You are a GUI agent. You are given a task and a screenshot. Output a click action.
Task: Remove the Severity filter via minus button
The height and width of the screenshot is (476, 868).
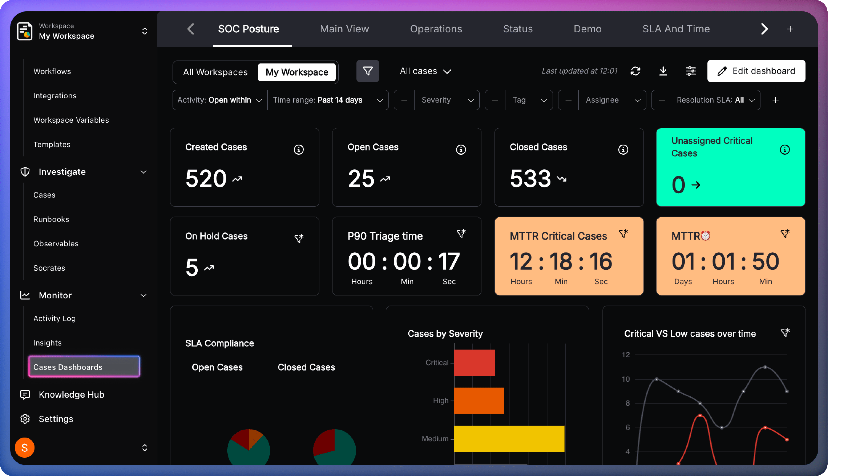[404, 100]
